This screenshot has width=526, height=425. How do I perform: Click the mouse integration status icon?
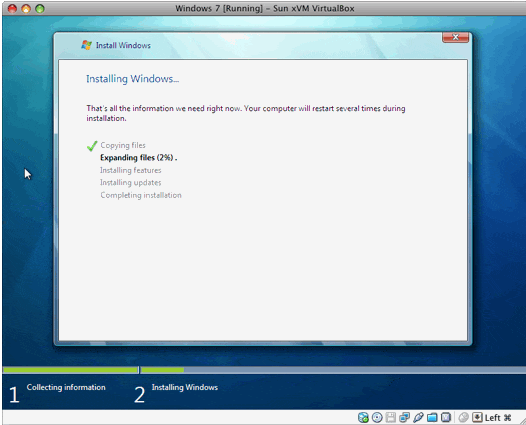tap(464, 418)
